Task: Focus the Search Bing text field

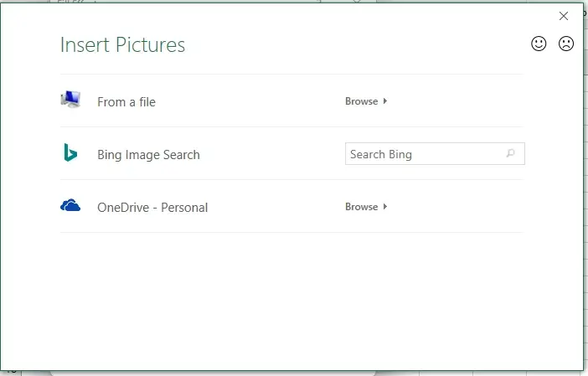Action: 423,154
